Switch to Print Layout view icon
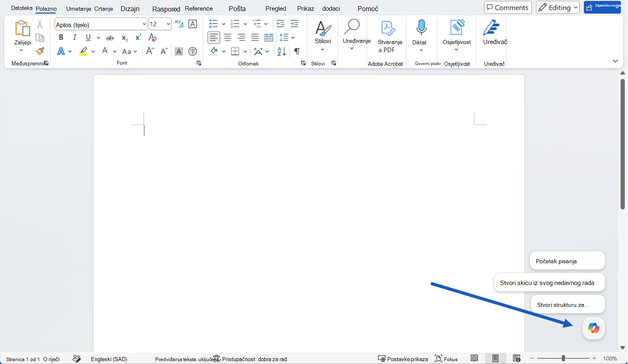This screenshot has height=364, width=628. click(495, 358)
